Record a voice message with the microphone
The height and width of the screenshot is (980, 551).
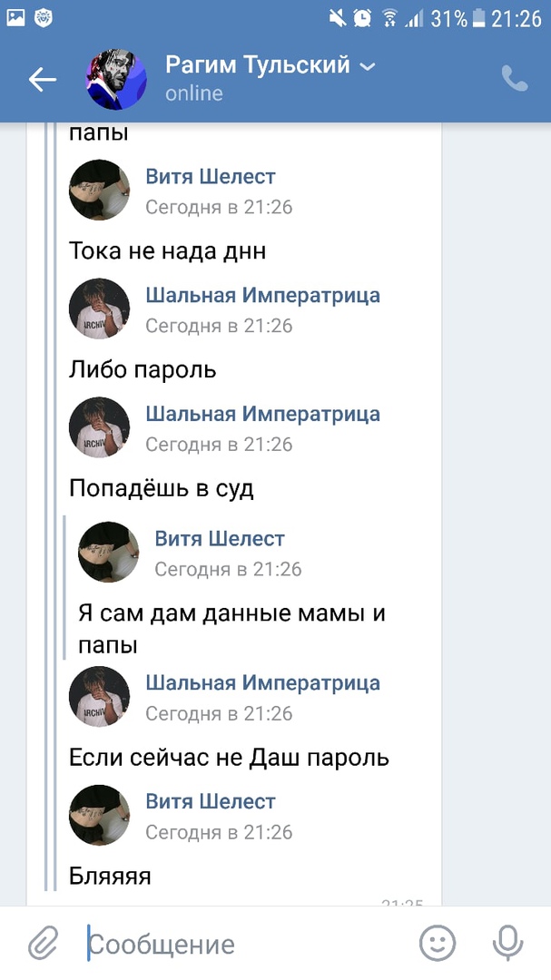click(x=507, y=944)
